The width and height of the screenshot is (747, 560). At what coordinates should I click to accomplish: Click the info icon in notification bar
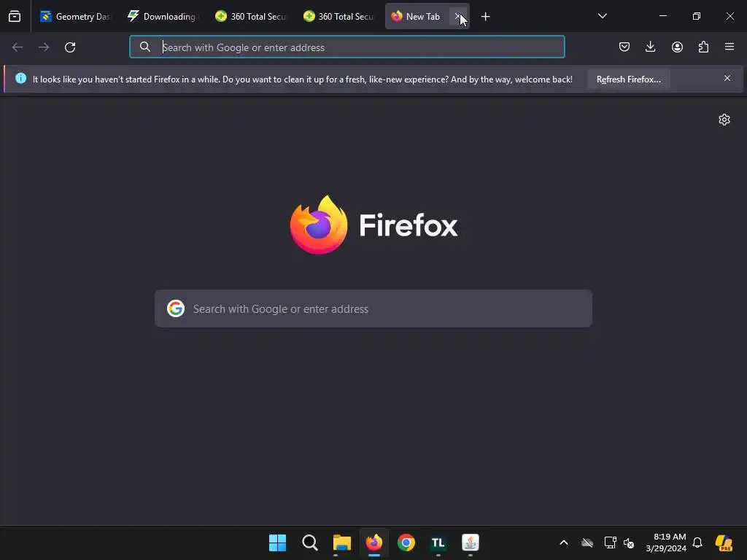[x=21, y=78]
